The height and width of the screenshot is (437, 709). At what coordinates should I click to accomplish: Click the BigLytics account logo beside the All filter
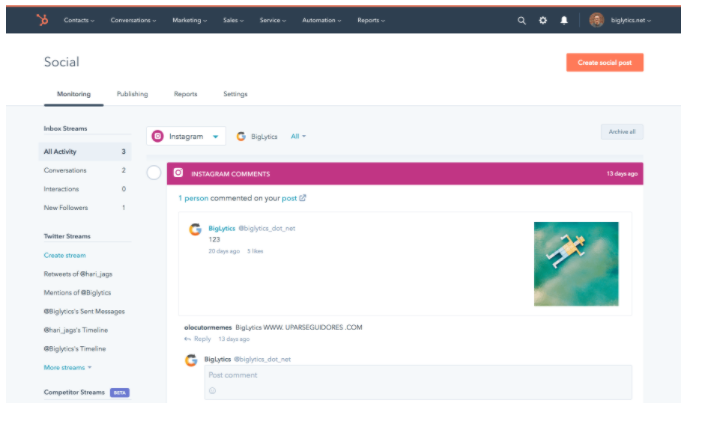[x=241, y=136]
